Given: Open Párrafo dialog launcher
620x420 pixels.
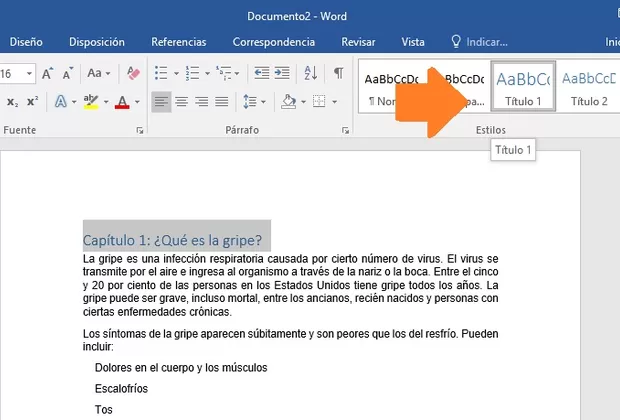Looking at the screenshot, I should coord(346,130).
